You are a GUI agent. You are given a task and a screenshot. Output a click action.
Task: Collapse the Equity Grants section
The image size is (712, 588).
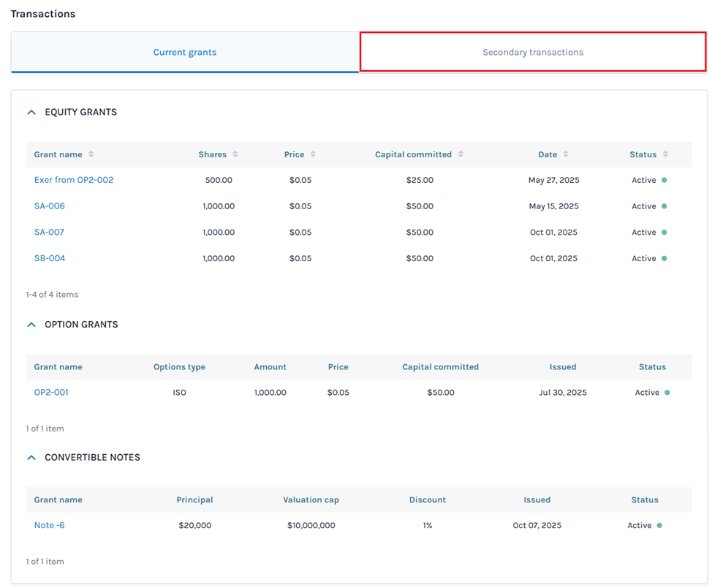pyautogui.click(x=31, y=113)
